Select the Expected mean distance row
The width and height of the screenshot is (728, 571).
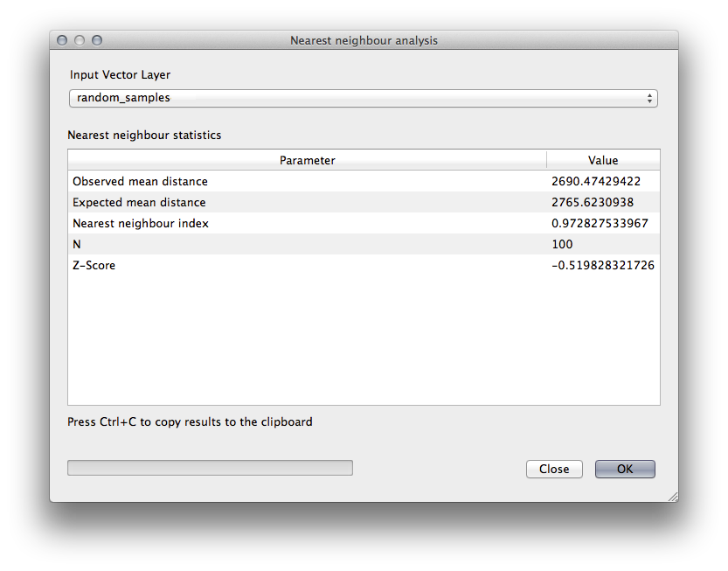pos(140,203)
